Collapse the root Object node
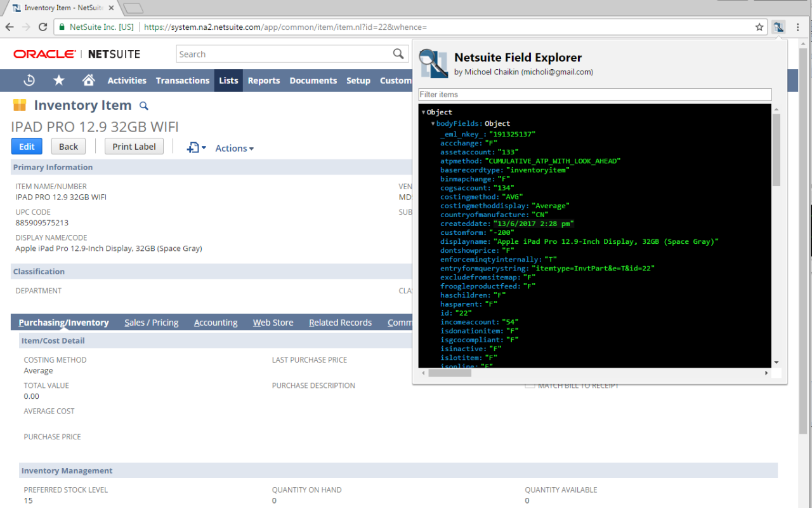 click(x=423, y=112)
